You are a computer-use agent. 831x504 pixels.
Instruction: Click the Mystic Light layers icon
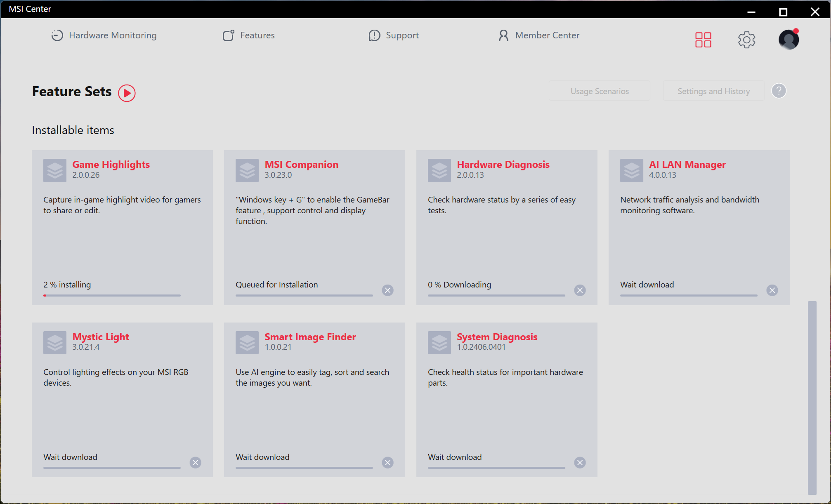coord(55,343)
